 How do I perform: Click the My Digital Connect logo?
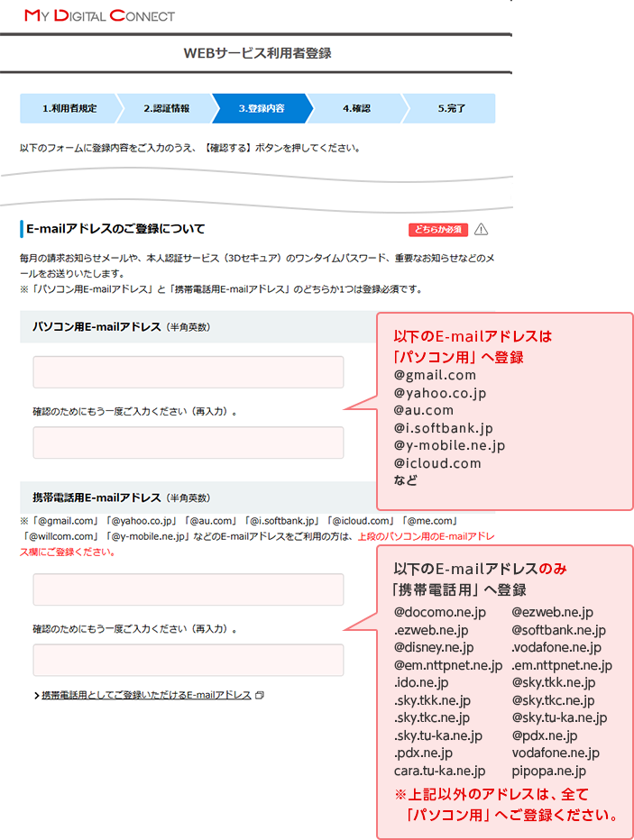(100, 15)
